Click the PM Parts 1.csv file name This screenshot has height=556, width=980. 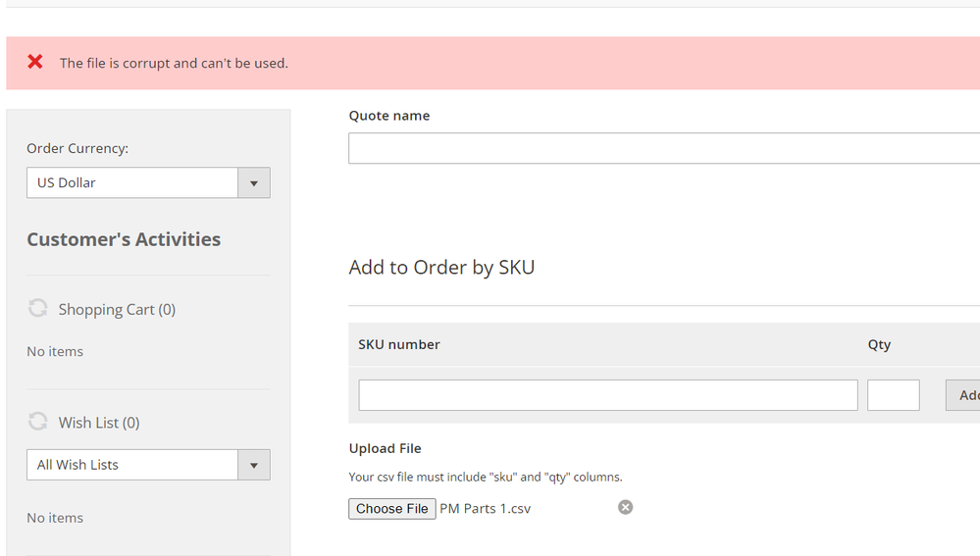pos(485,509)
